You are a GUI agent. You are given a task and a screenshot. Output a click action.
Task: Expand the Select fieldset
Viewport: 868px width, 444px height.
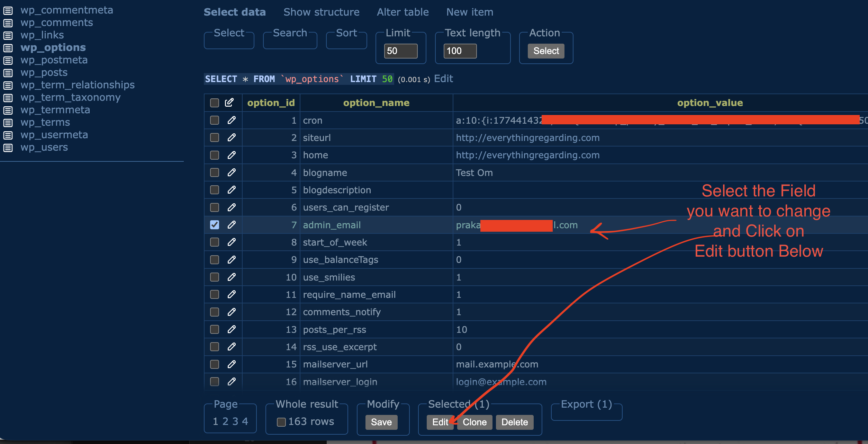[229, 33]
